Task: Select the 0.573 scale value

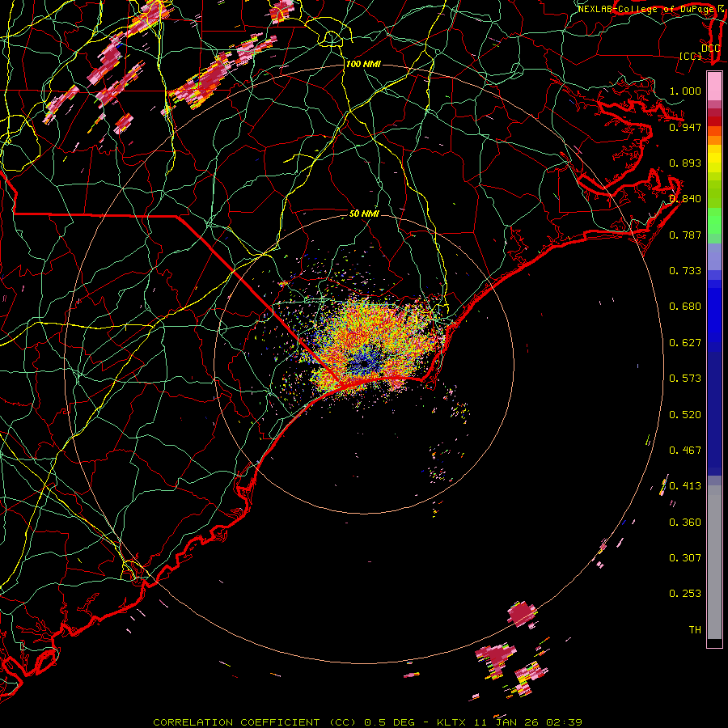Action: 685,379
